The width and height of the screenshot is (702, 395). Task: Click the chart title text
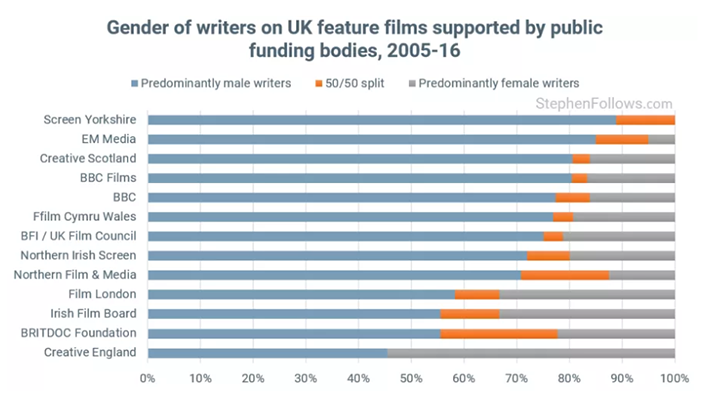355,39
